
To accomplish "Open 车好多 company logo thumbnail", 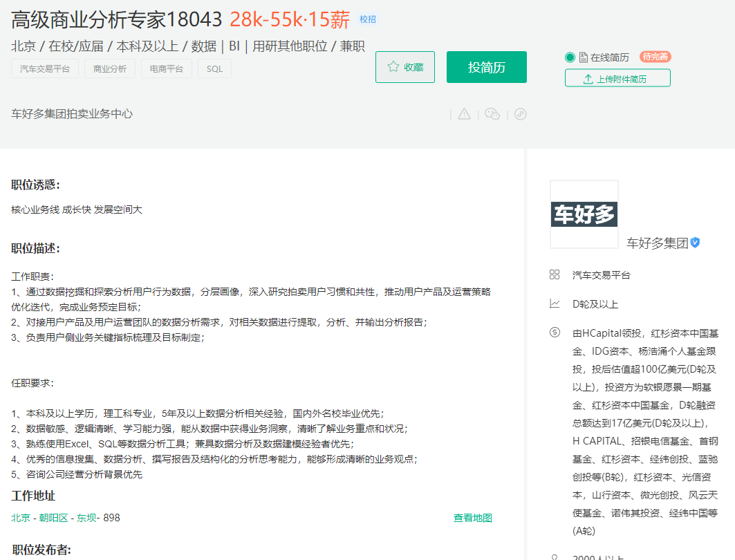I will [x=584, y=214].
